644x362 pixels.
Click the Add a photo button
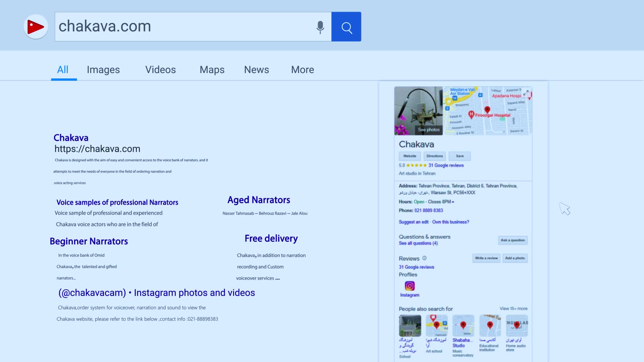coord(515,258)
